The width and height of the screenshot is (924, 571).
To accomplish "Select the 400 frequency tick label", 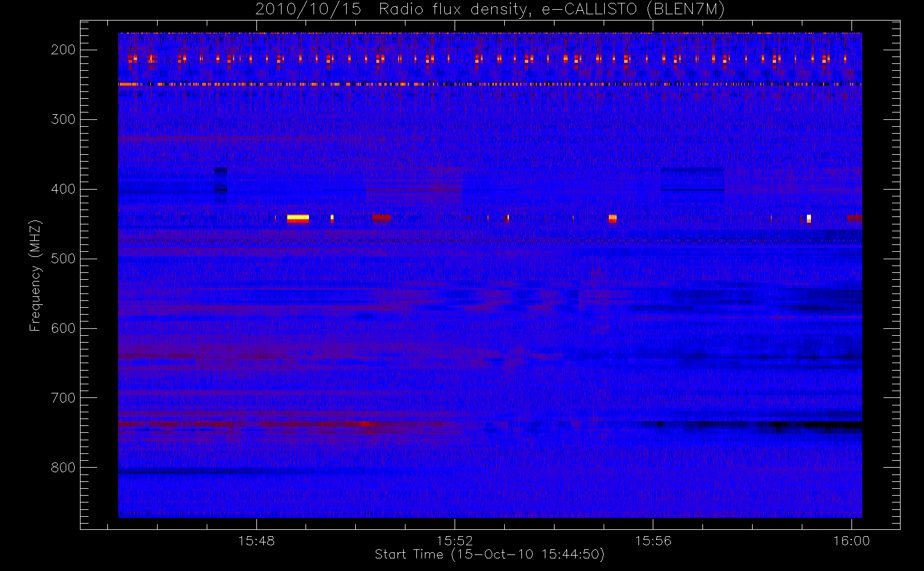I will [63, 189].
